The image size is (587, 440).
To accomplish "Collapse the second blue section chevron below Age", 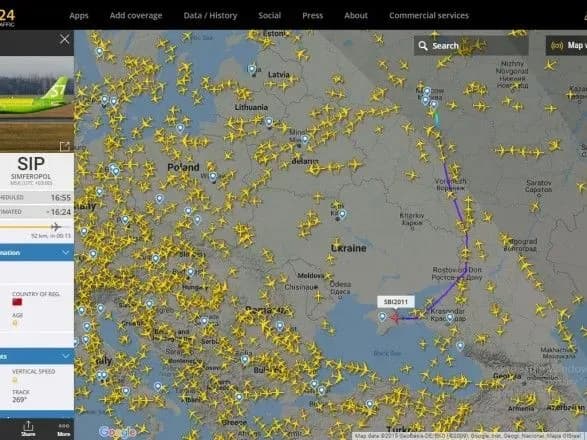I will [x=66, y=356].
